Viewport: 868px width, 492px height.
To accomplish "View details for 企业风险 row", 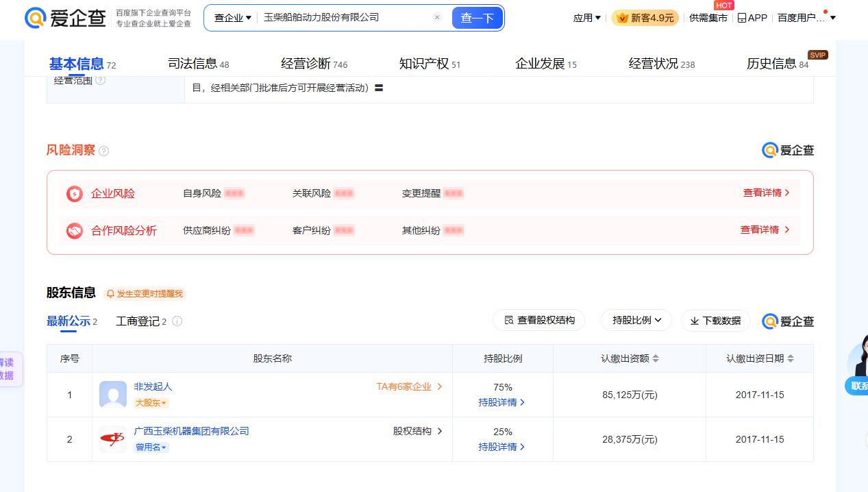I will click(767, 193).
